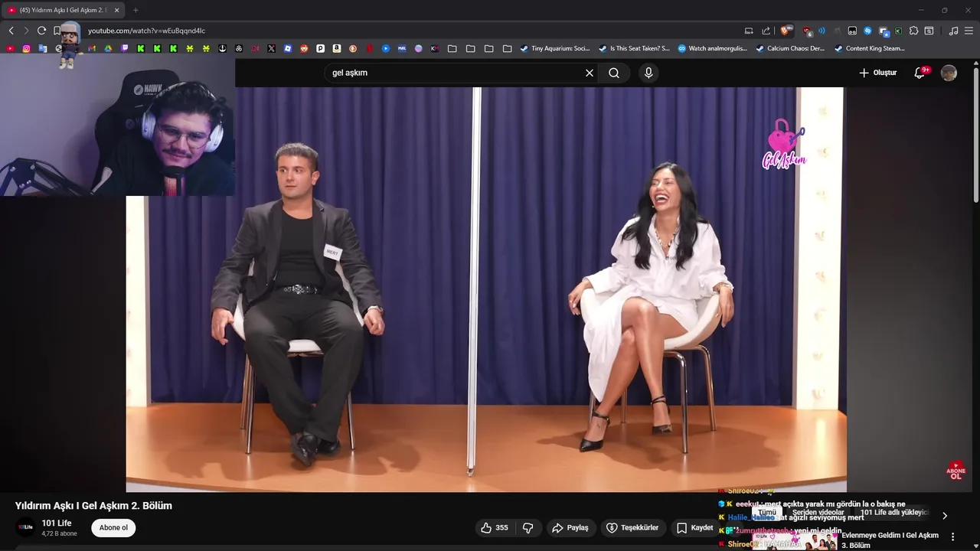Open the Evlenmeye Geldim video thumbnail

tap(795, 540)
